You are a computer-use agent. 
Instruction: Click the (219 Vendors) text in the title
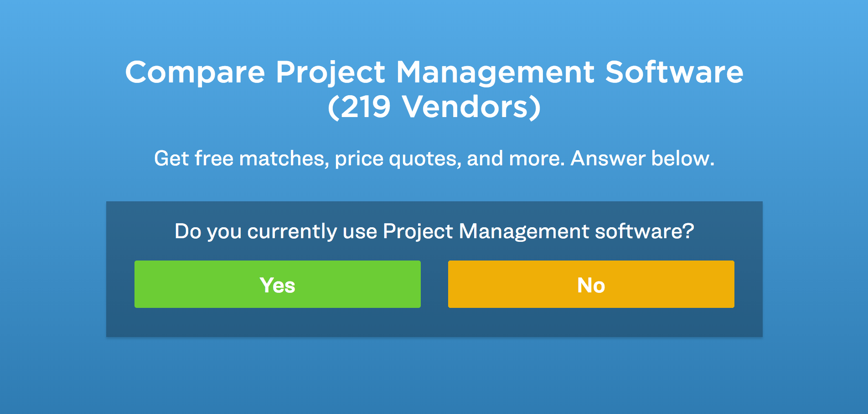coord(434,108)
